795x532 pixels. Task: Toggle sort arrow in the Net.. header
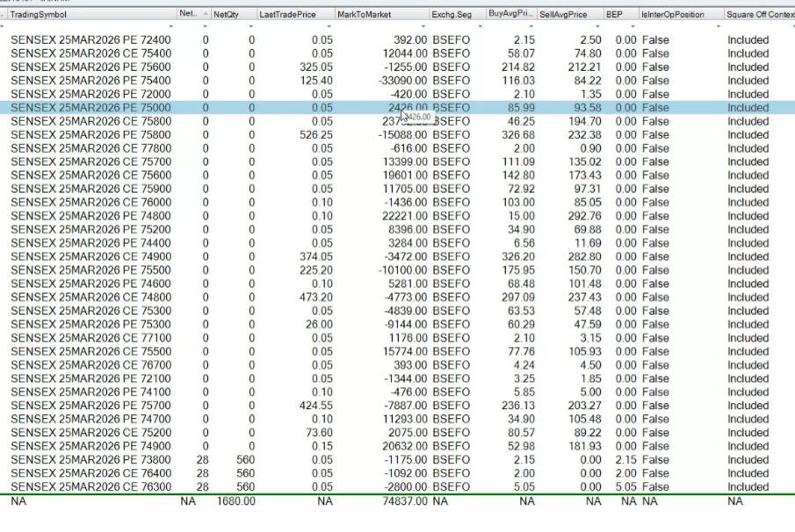[206, 14]
